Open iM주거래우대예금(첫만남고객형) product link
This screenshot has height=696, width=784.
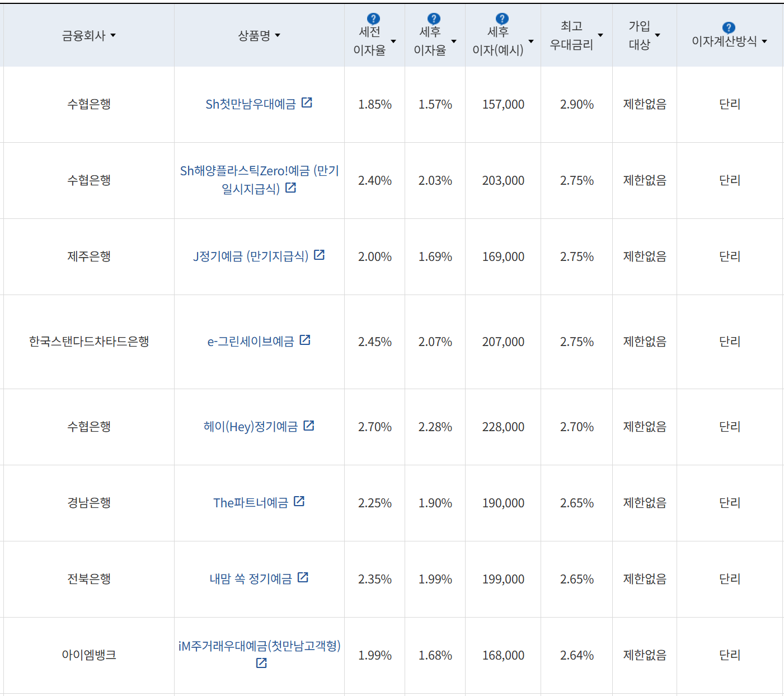[x=259, y=644]
